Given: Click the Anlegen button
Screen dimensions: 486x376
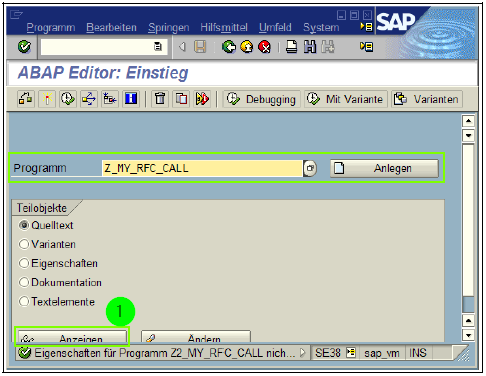Looking at the screenshot, I should [384, 168].
